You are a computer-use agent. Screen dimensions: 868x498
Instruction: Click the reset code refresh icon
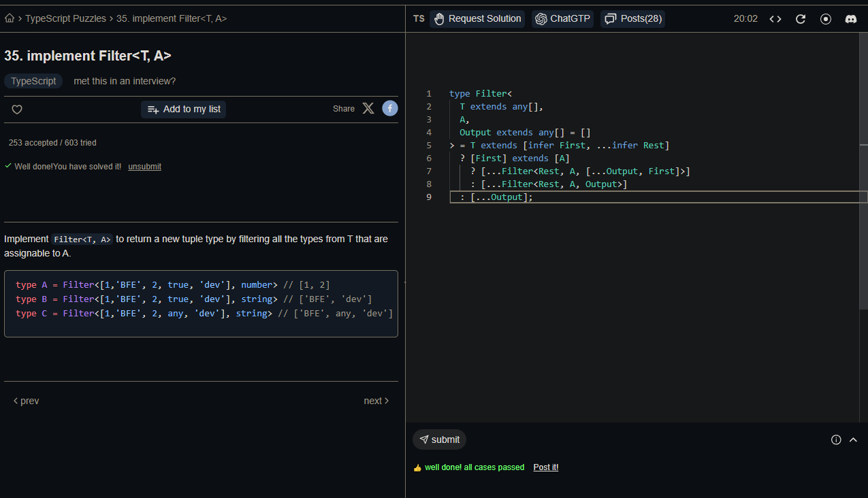(801, 19)
